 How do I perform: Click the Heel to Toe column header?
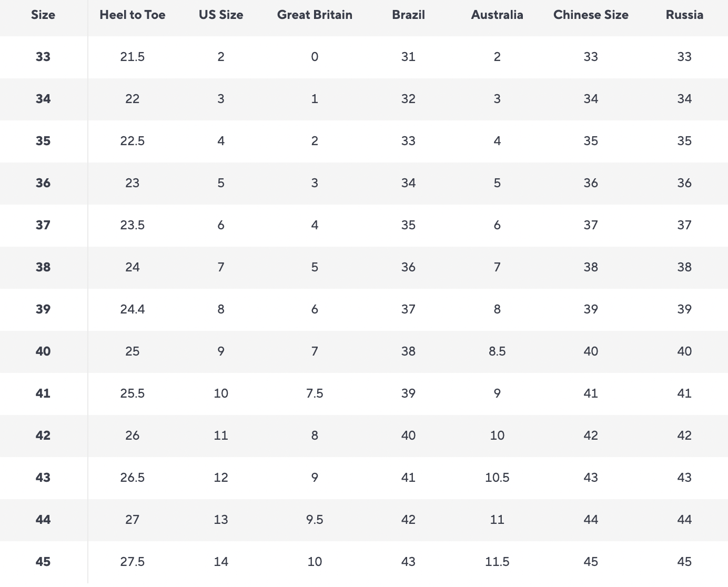(x=133, y=15)
